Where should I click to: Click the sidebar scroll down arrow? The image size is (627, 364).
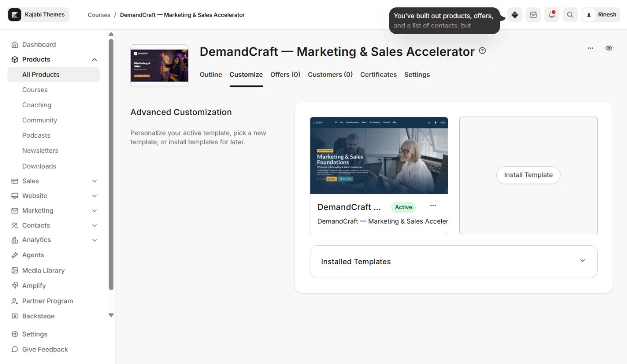coord(111,315)
